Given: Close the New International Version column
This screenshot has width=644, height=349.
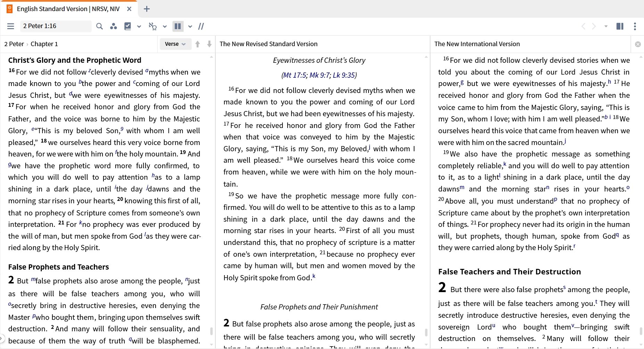Looking at the screenshot, I should pyautogui.click(x=638, y=44).
